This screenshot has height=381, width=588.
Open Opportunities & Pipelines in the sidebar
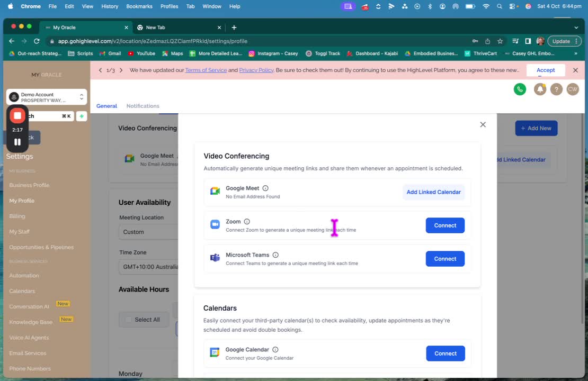tap(41, 247)
